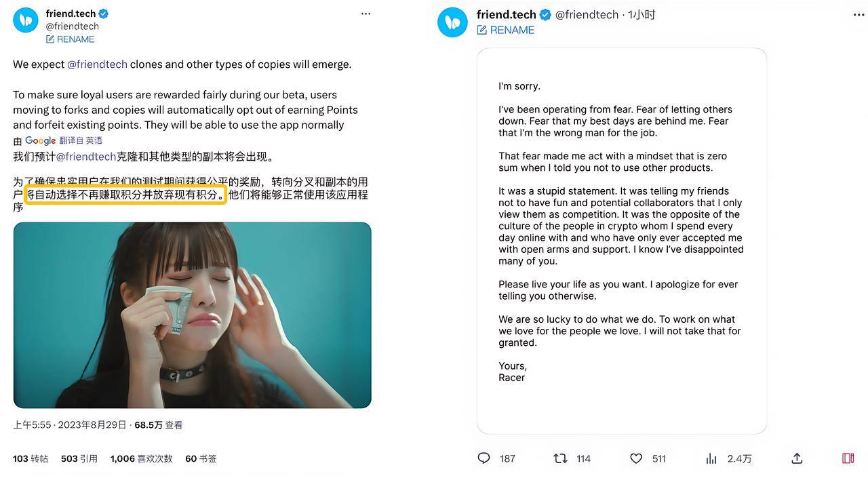Click the friend.tech avatar on the left tweet

[26, 20]
